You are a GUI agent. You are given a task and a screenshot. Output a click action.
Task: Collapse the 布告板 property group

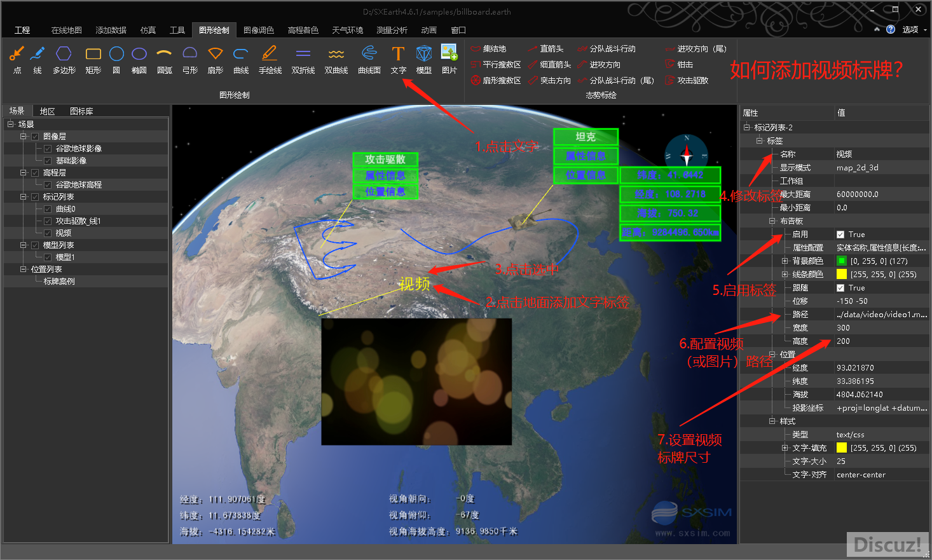tap(772, 221)
